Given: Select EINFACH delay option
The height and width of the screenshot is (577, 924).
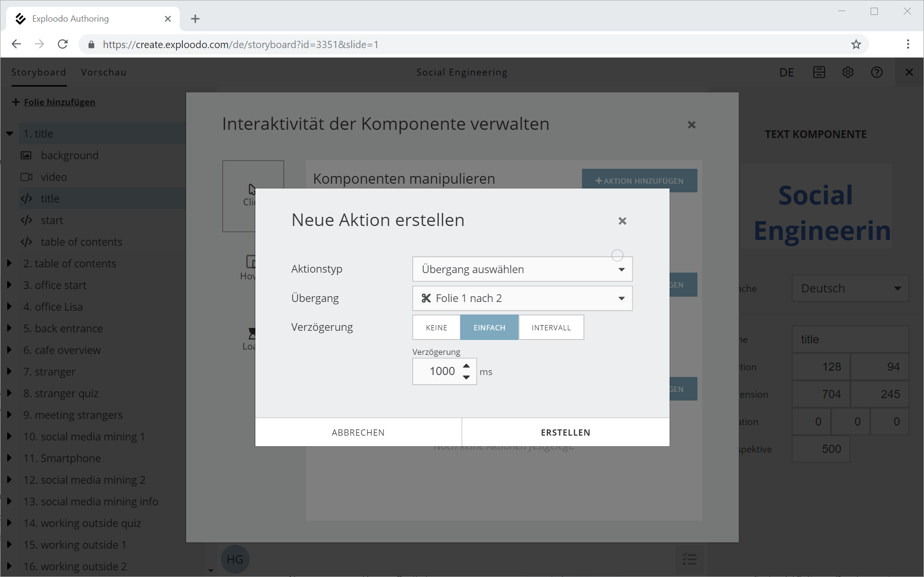Looking at the screenshot, I should (489, 327).
